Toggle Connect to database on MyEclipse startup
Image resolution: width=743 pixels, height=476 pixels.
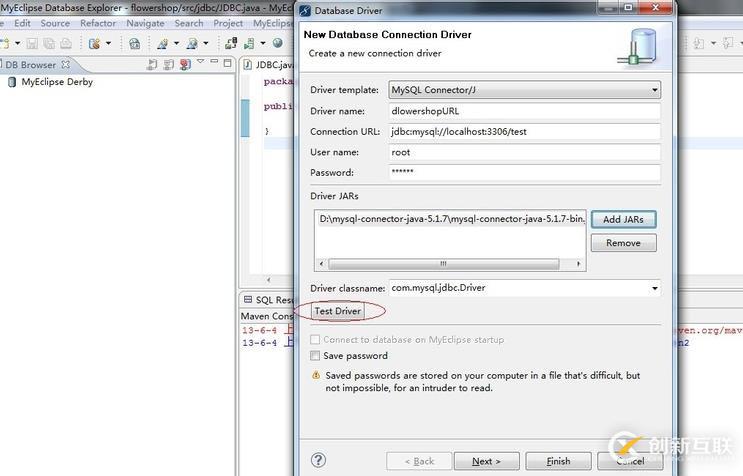click(315, 340)
